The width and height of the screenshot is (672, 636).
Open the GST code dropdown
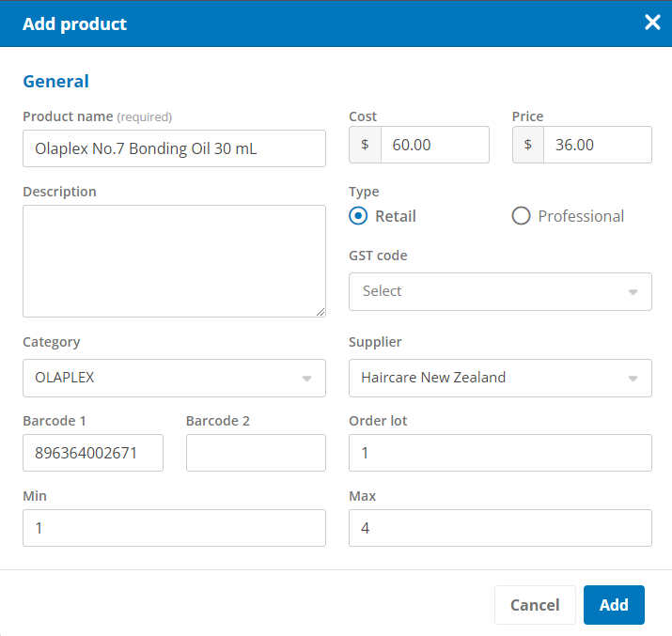click(500, 291)
